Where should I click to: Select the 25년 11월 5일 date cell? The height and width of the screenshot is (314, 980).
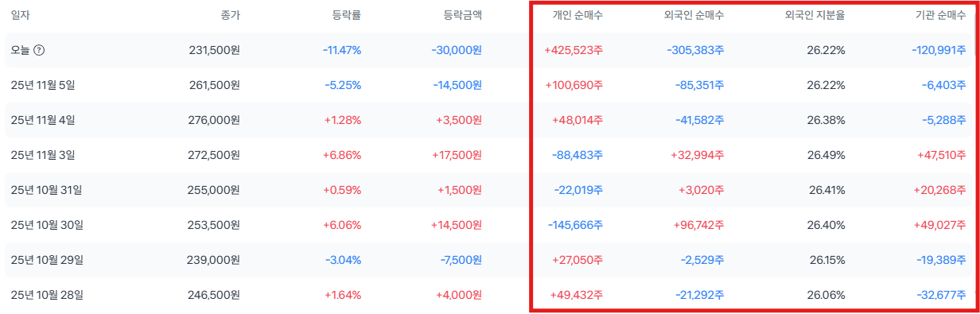[x=43, y=85]
